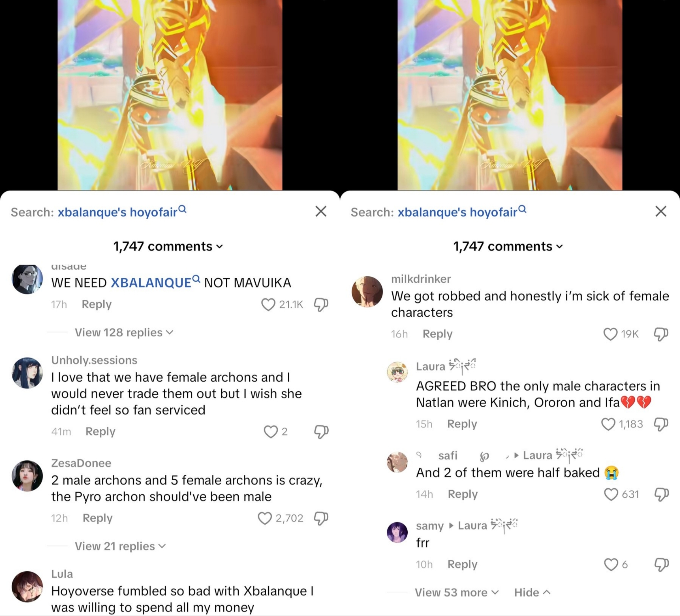Reply to milkdrinker's comment

pos(438,334)
